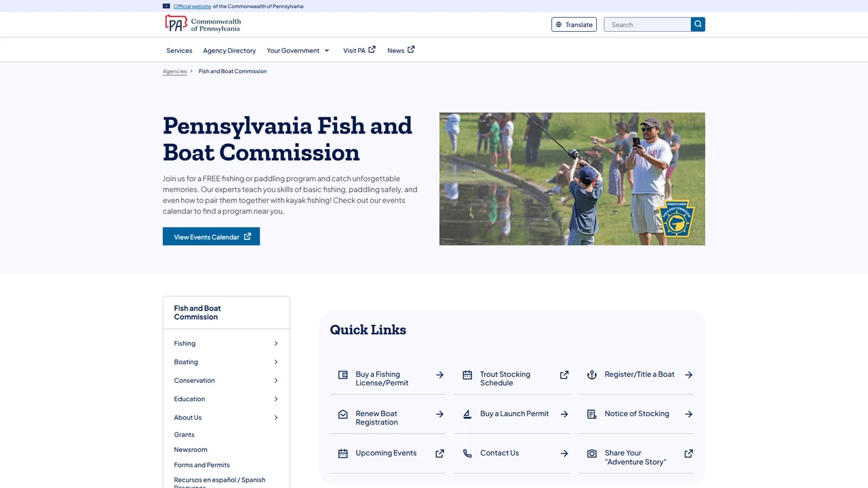Screen dimensions: 868x488
Task: Click the Boating sidebar label
Action: pyautogui.click(x=186, y=362)
